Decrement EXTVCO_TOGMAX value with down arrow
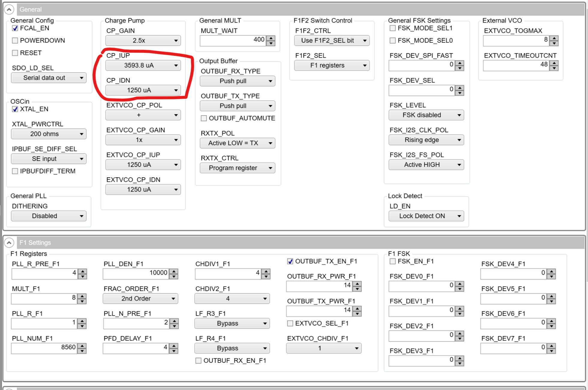The height and width of the screenshot is (390, 588). [x=554, y=43]
